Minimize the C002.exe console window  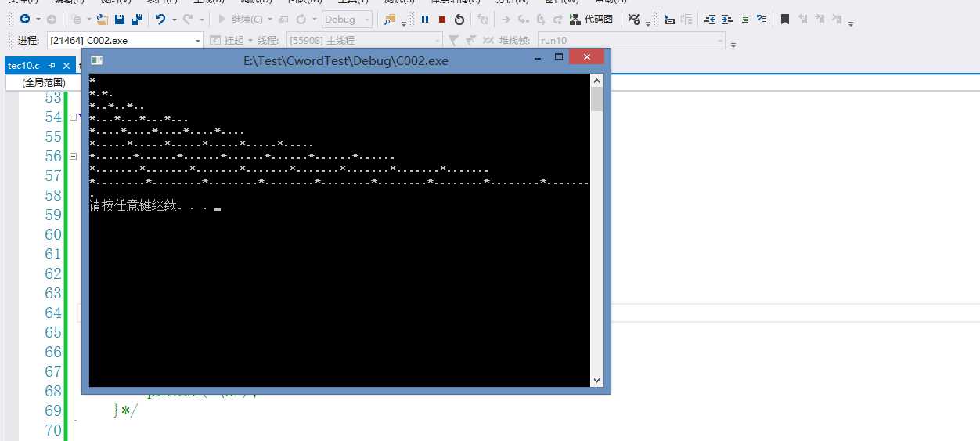[x=538, y=57]
